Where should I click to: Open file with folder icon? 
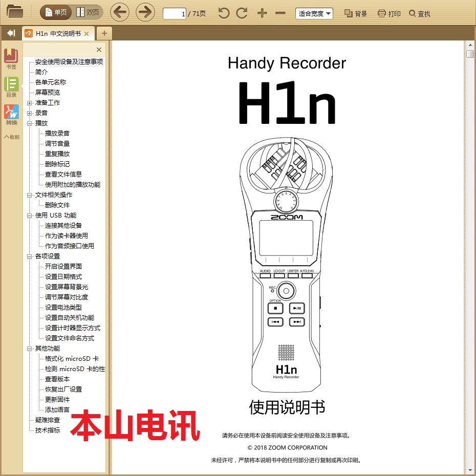[14, 12]
